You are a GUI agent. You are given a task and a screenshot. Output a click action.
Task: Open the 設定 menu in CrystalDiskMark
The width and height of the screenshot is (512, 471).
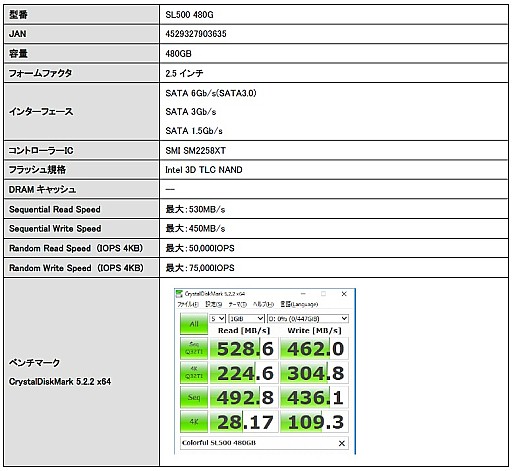[214, 304]
